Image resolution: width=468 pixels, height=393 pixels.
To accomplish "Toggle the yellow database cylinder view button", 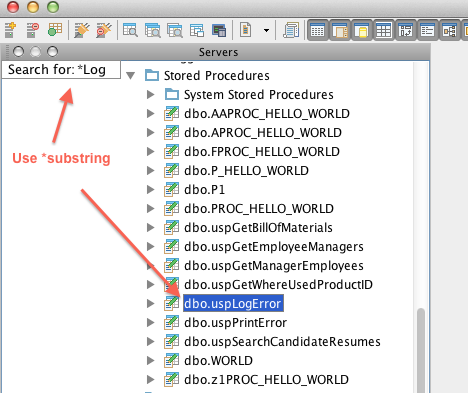I will pyautogui.click(x=362, y=30).
